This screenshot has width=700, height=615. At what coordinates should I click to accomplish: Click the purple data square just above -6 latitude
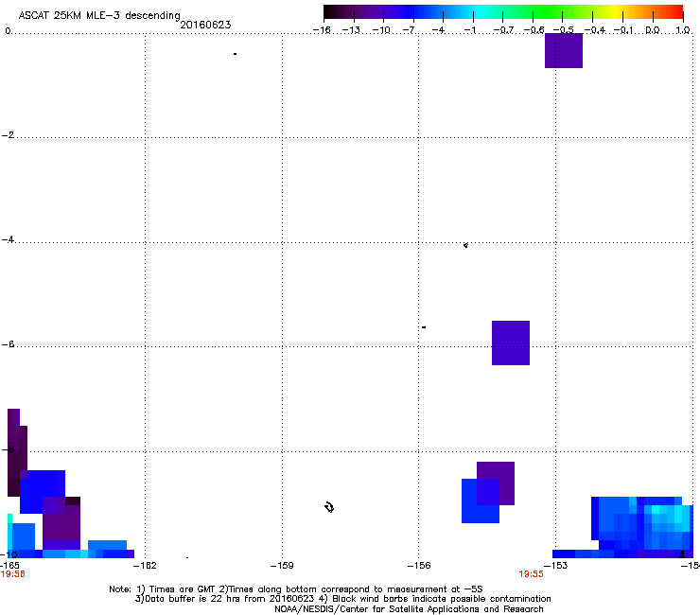[511, 343]
